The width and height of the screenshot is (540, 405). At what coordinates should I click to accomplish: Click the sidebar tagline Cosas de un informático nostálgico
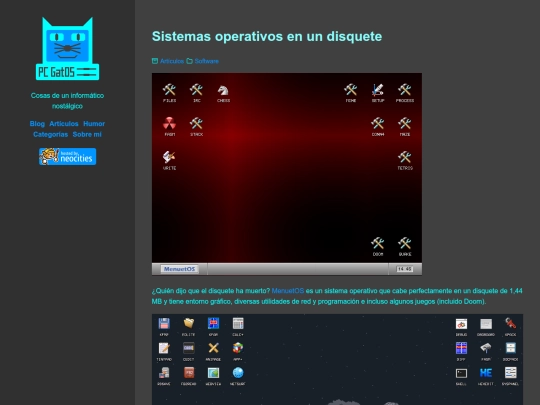point(68,101)
